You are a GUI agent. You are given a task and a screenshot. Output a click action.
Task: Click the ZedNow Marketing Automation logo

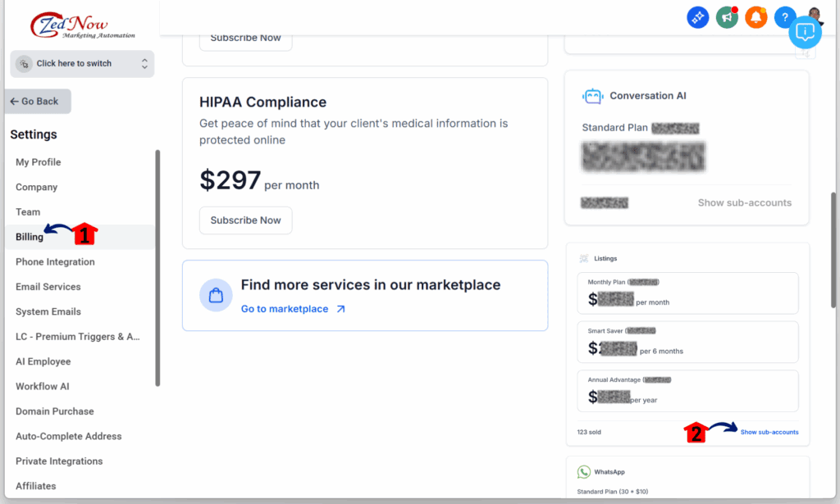click(x=82, y=25)
